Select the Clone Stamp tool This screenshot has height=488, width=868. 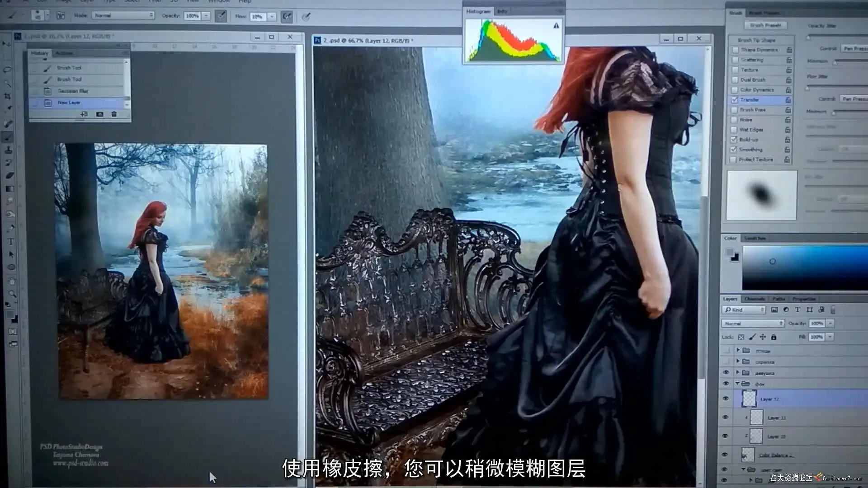click(x=9, y=150)
